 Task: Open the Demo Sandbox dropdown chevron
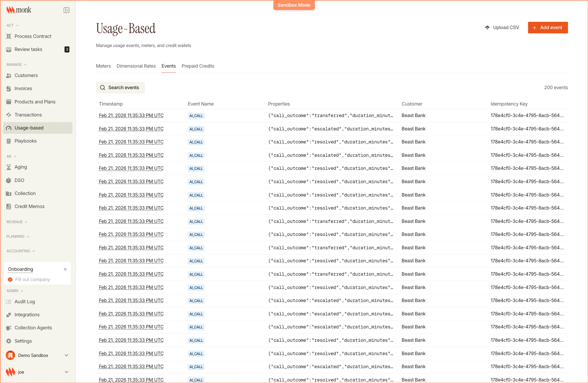67,355
